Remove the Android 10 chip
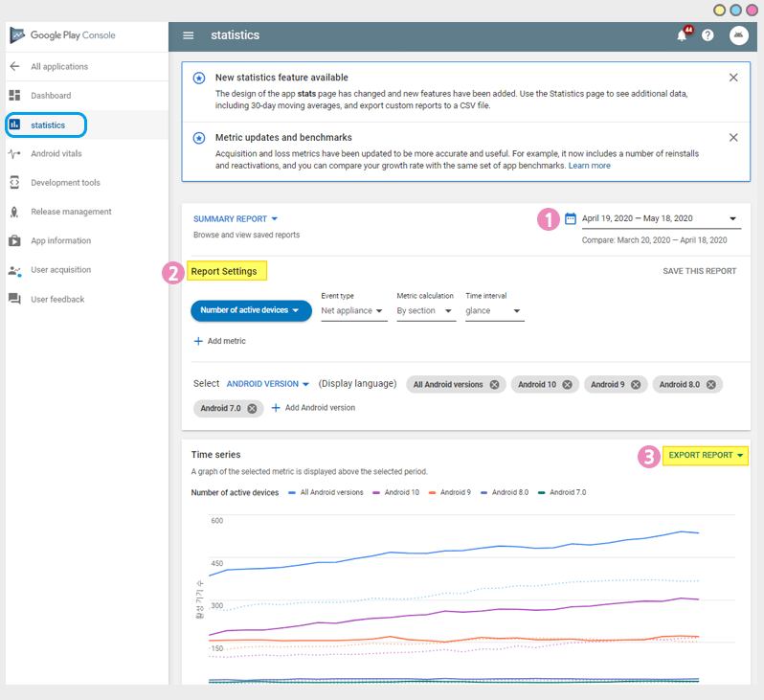Screen dimensions: 764x700 tap(567, 384)
